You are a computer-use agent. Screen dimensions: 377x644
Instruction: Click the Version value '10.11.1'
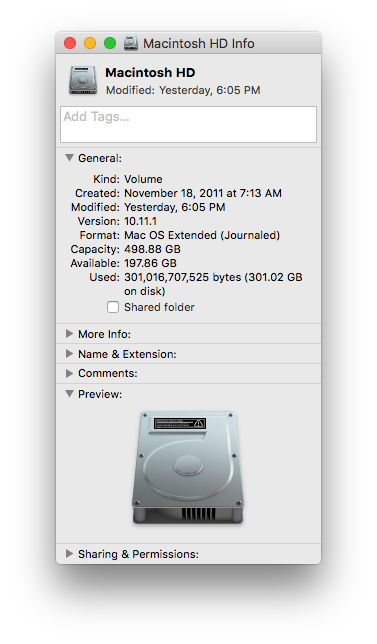tap(140, 221)
